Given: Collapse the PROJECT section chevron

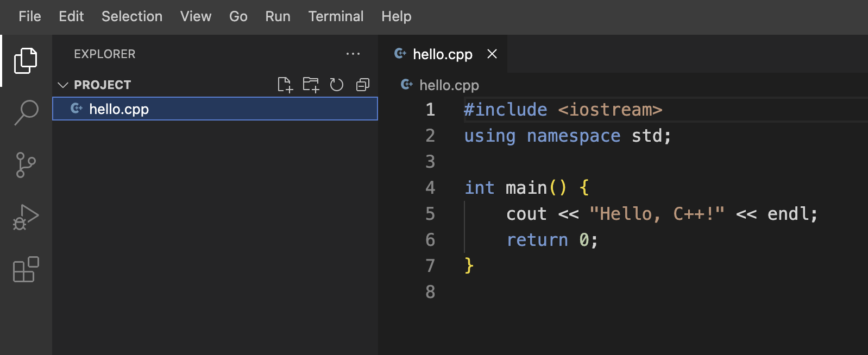Looking at the screenshot, I should point(63,85).
